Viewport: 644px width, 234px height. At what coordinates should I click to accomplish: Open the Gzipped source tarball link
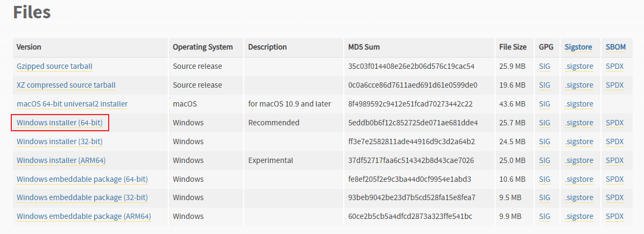(54, 66)
